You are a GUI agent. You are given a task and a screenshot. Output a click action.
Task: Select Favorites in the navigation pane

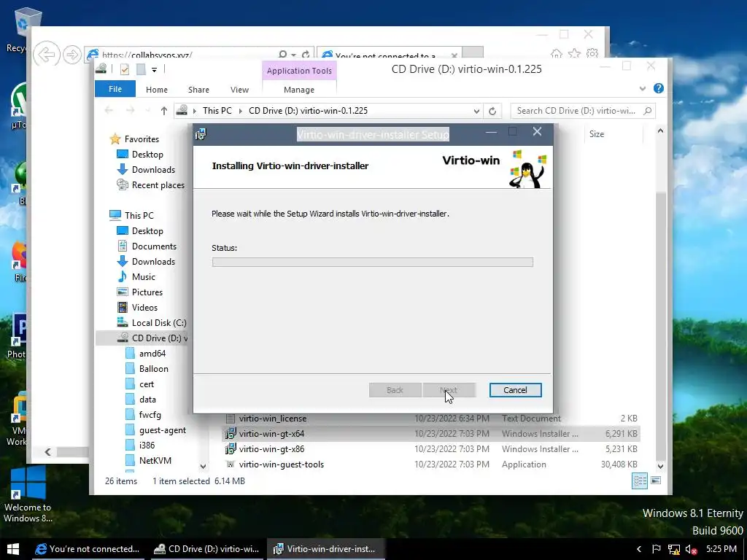142,139
